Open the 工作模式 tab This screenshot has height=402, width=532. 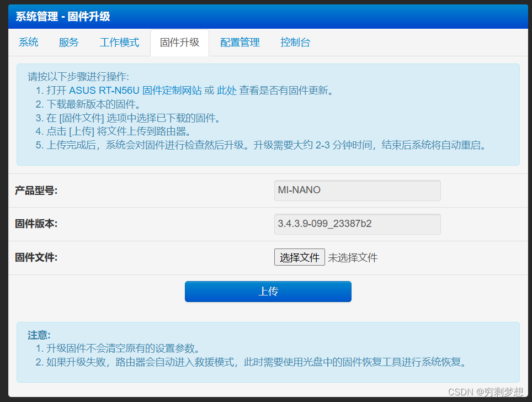(x=119, y=43)
